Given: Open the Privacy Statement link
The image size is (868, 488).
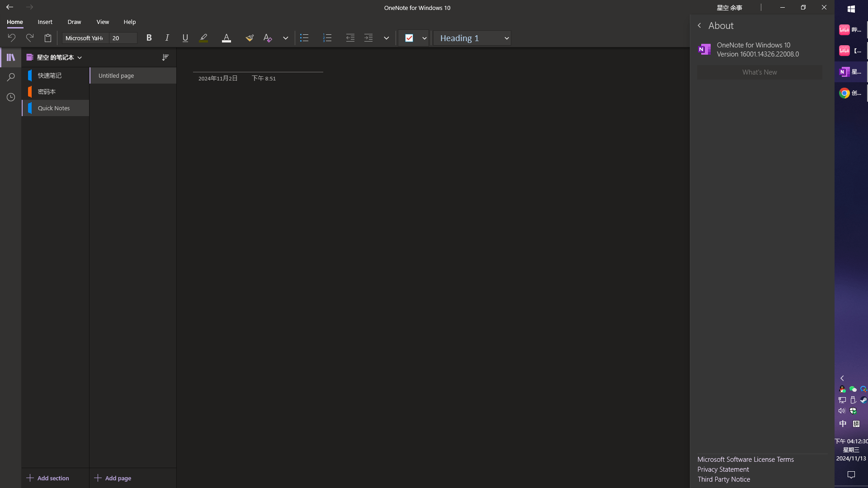Looking at the screenshot, I should [722, 469].
